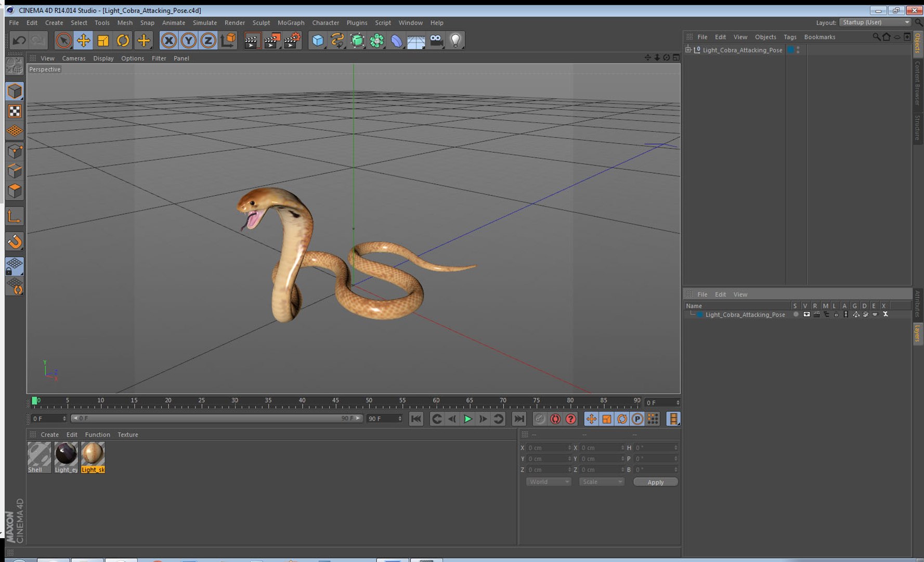Activate the Scale tool
Screen dimensions: 924x562
coord(103,41)
